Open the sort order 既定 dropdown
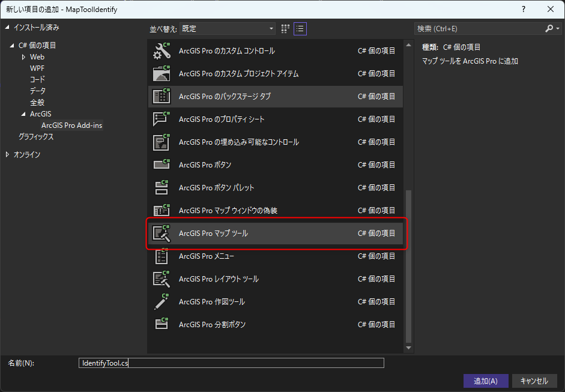Image resolution: width=565 pixels, height=392 pixels. tap(228, 29)
